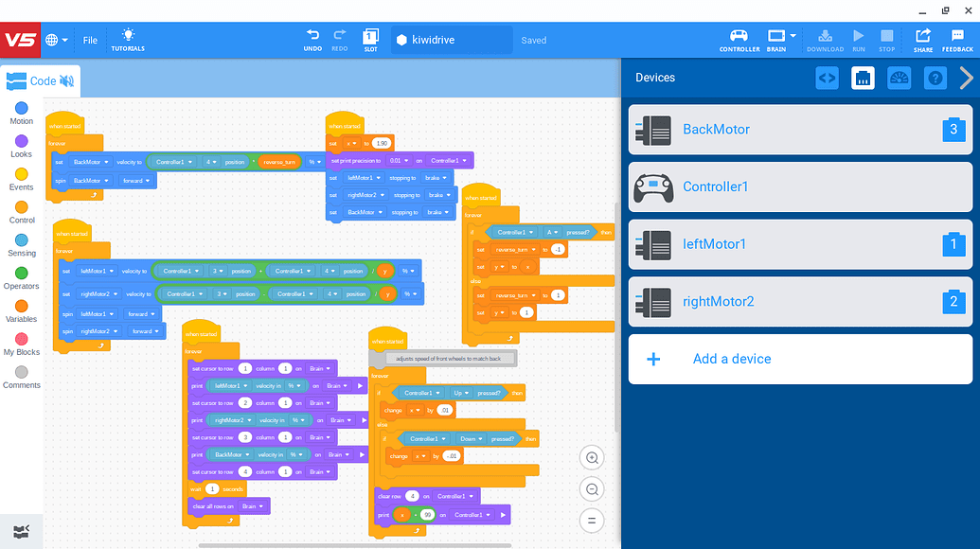The height and width of the screenshot is (549, 980).
Task: Toggle the sound mute icon on Code tab
Action: (67, 81)
